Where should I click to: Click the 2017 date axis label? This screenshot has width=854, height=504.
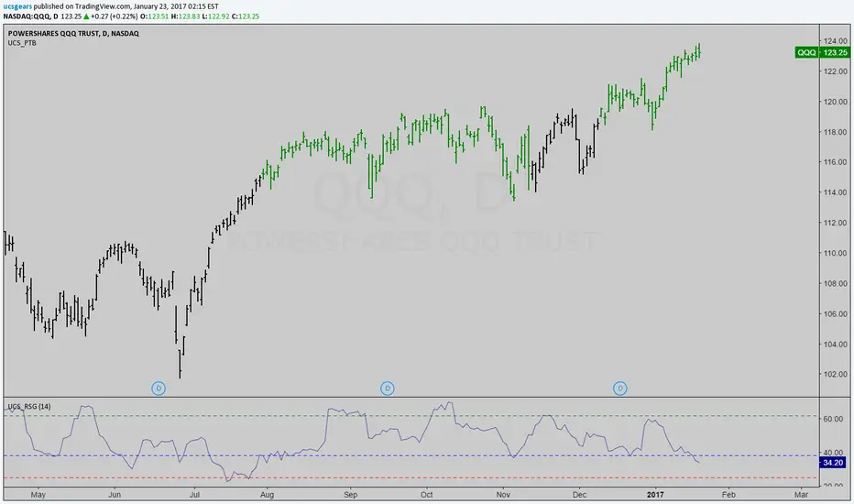coord(655,495)
